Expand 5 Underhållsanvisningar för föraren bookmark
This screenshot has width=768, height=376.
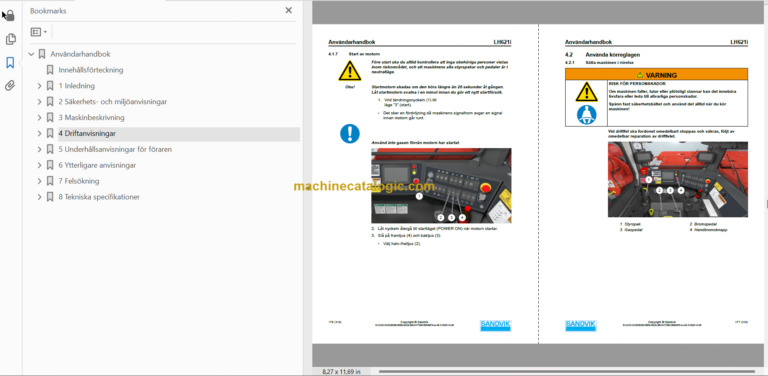coord(40,149)
